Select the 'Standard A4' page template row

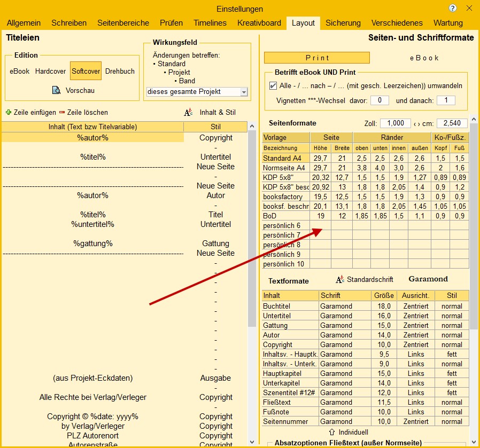point(366,158)
